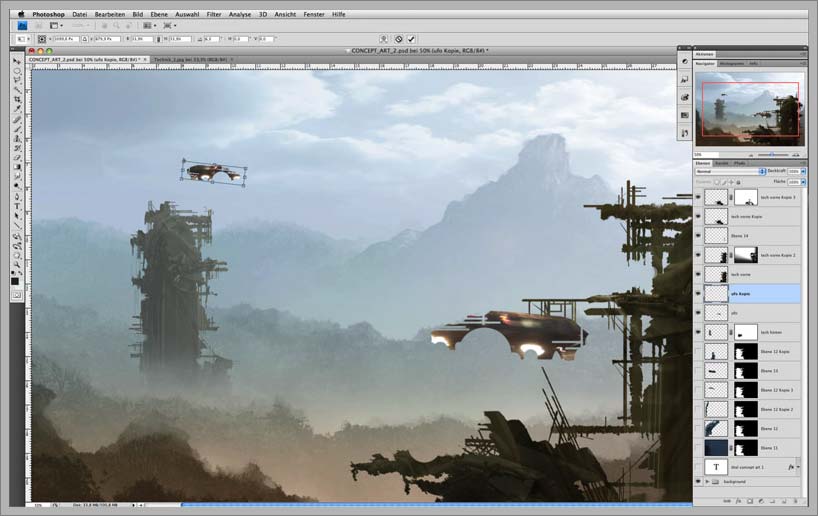Click the foreground color swatch
The width and height of the screenshot is (818, 516).
(x=15, y=282)
